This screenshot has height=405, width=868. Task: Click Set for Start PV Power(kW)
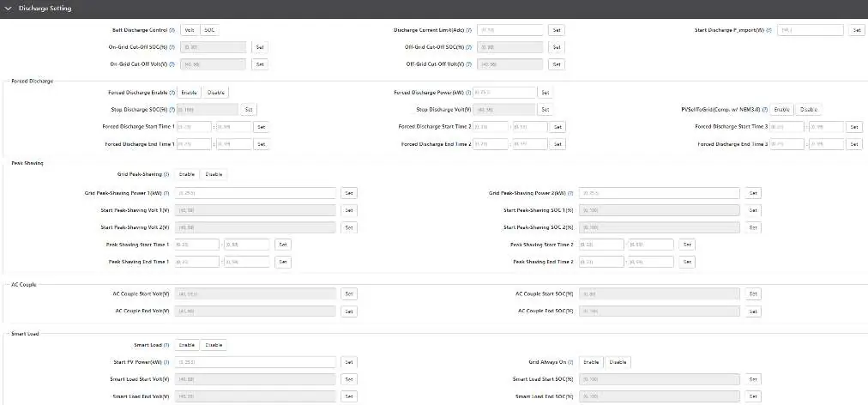tap(349, 362)
